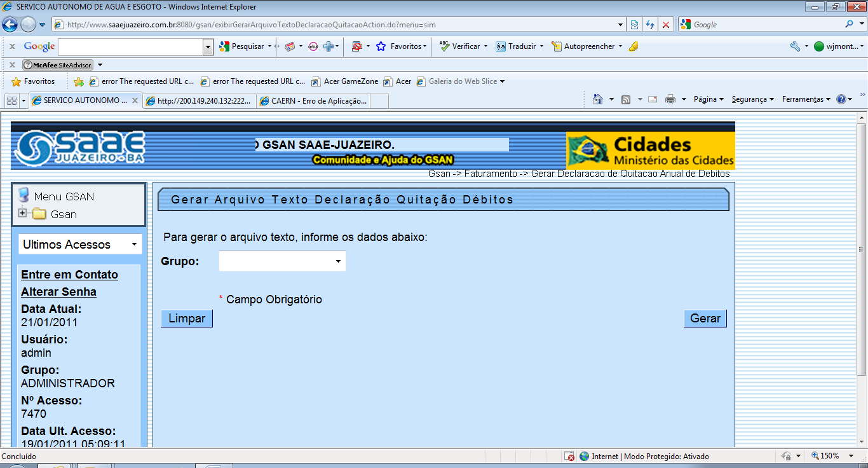Open the Página menu
The image size is (868, 468).
[709, 99]
